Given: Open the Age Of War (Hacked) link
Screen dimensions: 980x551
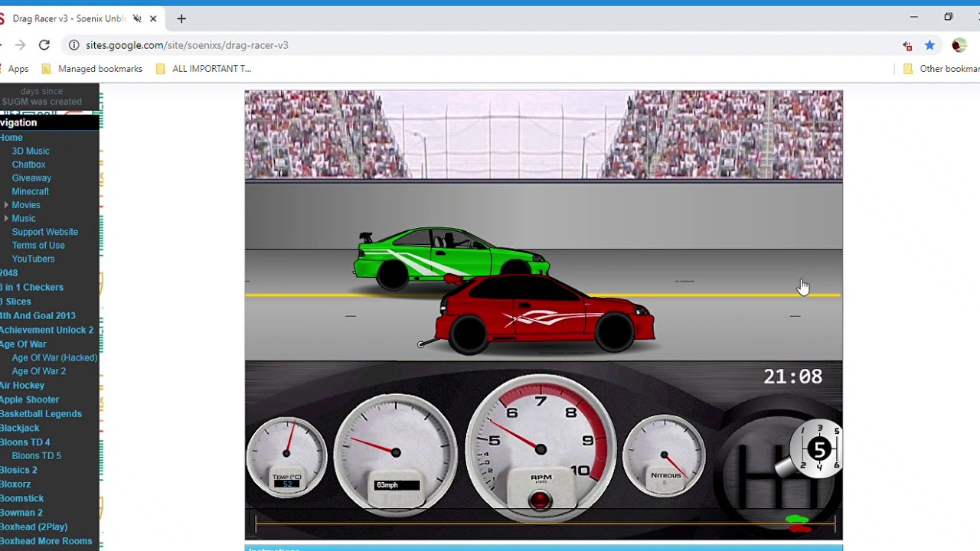Looking at the screenshot, I should coord(54,358).
